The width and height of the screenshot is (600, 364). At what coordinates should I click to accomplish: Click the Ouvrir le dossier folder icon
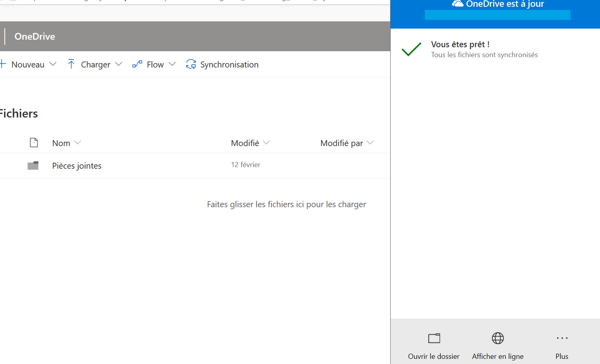434,338
